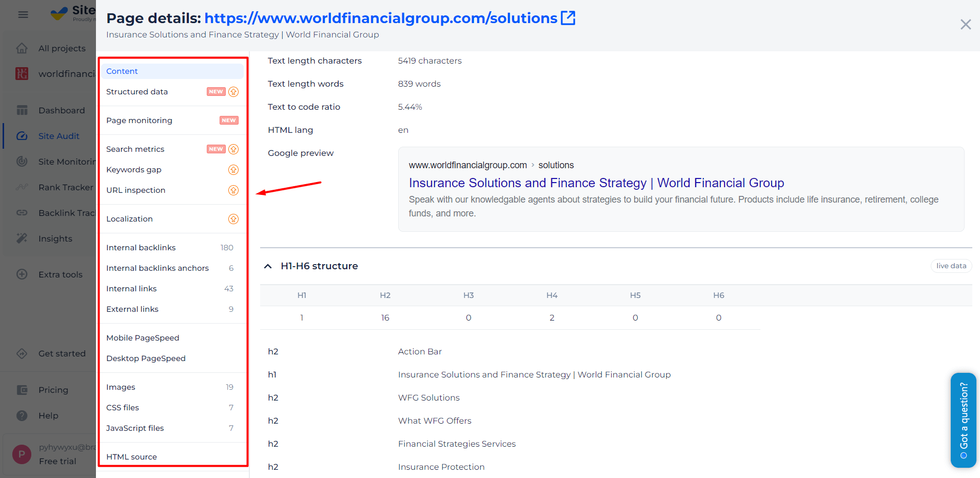This screenshot has width=980, height=478.
Task: Click the user avatar with letter P
Action: click(22, 454)
